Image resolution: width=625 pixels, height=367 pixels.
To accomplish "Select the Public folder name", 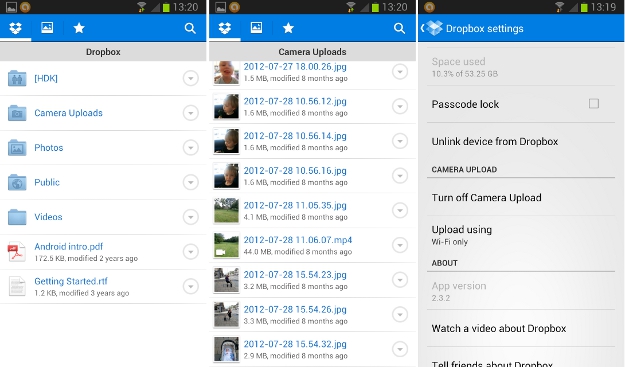I will [47, 182].
